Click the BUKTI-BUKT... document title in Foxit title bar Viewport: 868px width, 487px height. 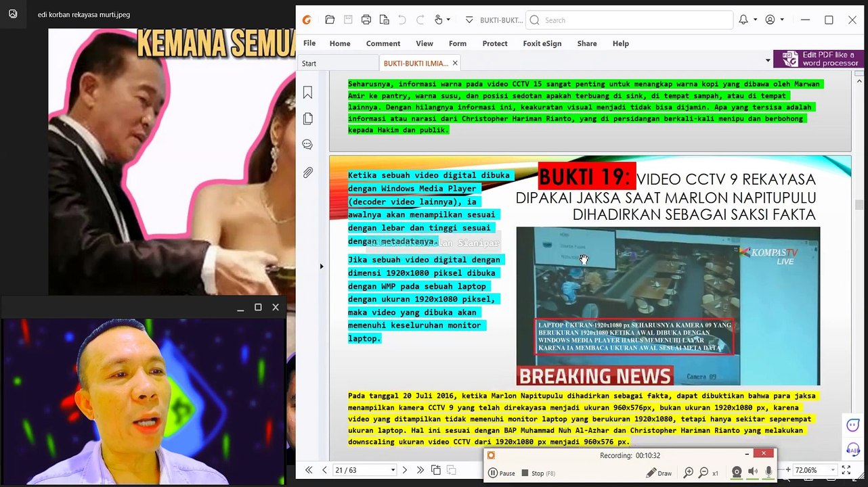pyautogui.click(x=501, y=20)
